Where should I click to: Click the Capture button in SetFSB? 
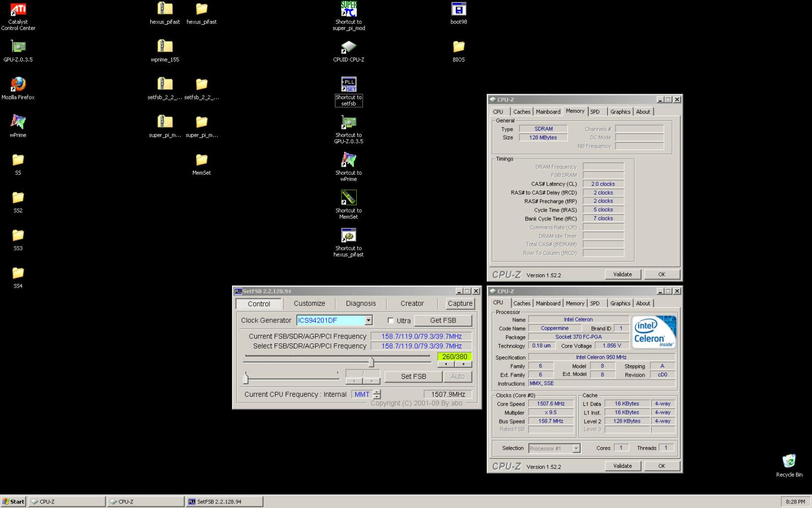[x=460, y=303]
